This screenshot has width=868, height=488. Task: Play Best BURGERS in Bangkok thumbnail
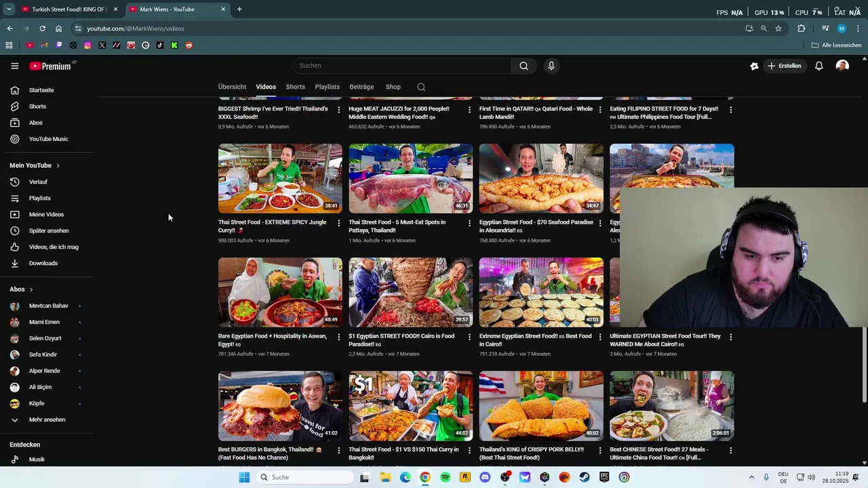(x=280, y=406)
